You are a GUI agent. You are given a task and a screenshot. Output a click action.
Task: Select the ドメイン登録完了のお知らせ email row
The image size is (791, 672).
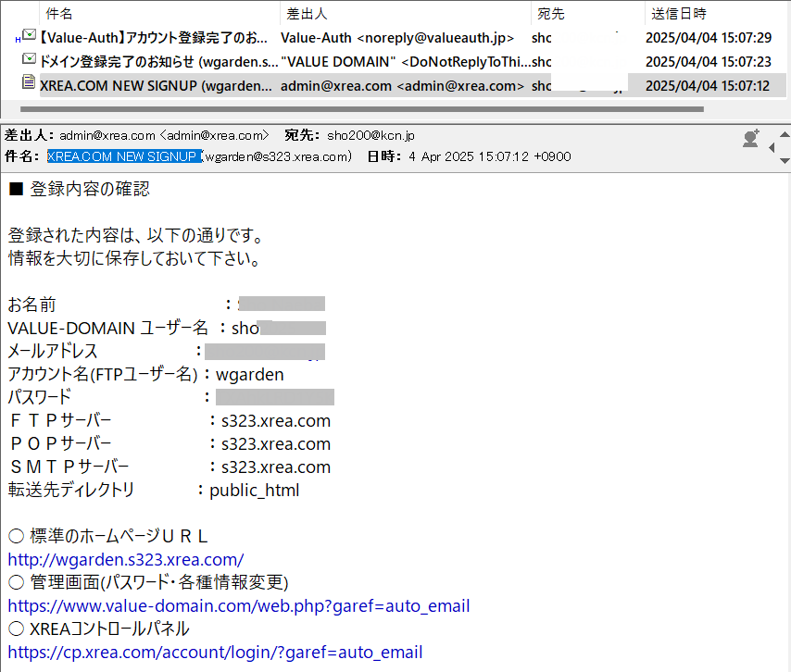pyautogui.click(x=157, y=62)
